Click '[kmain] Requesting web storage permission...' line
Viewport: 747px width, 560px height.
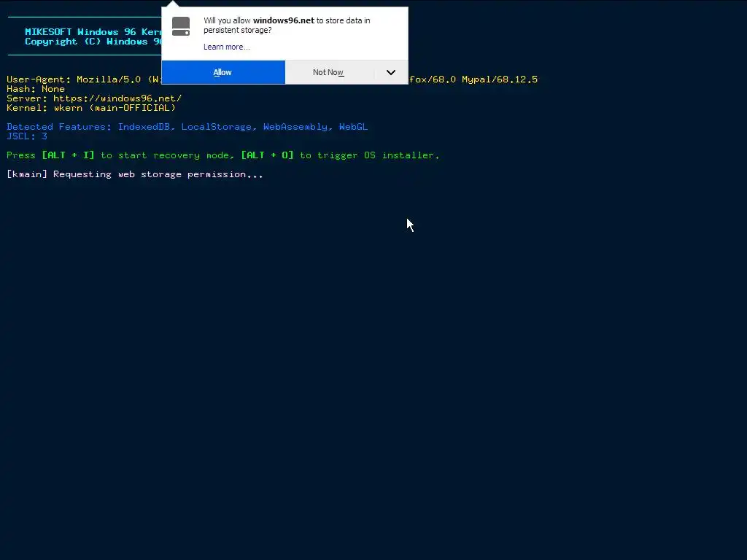click(x=135, y=174)
